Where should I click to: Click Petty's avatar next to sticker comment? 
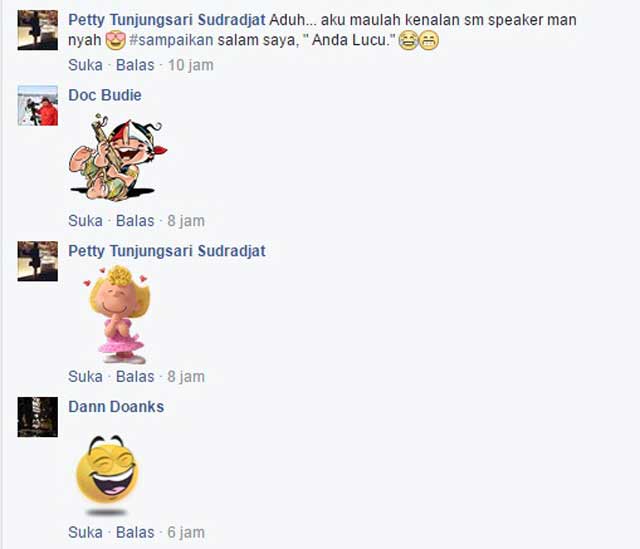tap(38, 261)
